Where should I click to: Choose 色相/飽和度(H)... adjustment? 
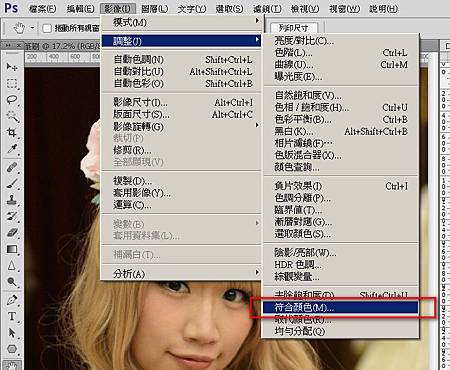click(341, 107)
